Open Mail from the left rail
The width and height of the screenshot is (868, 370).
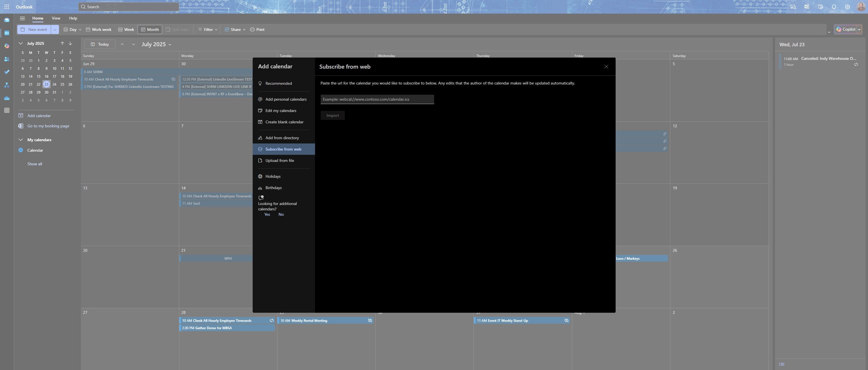[x=7, y=20]
